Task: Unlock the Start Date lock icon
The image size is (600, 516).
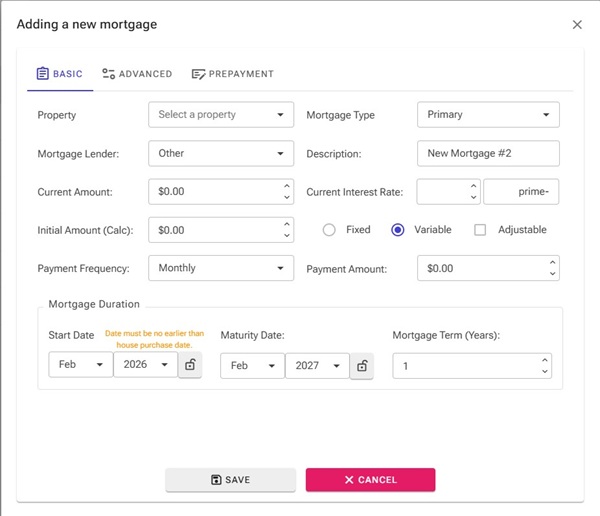Action: point(191,366)
